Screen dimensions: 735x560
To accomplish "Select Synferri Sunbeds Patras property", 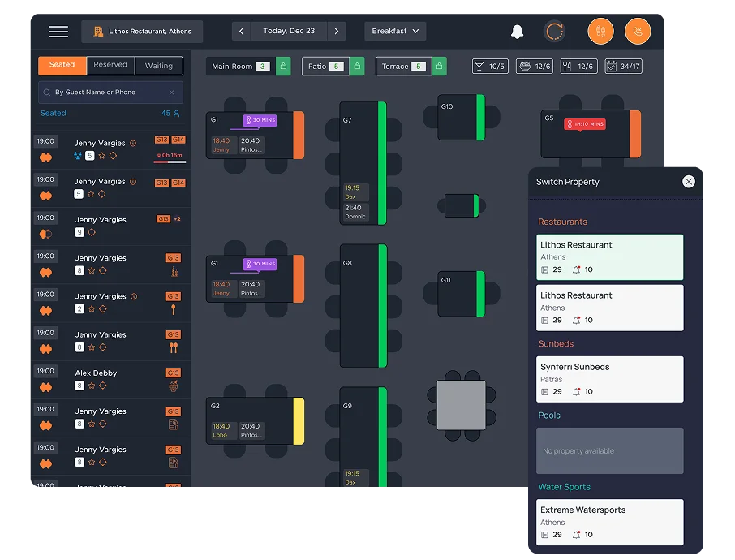I will (609, 379).
